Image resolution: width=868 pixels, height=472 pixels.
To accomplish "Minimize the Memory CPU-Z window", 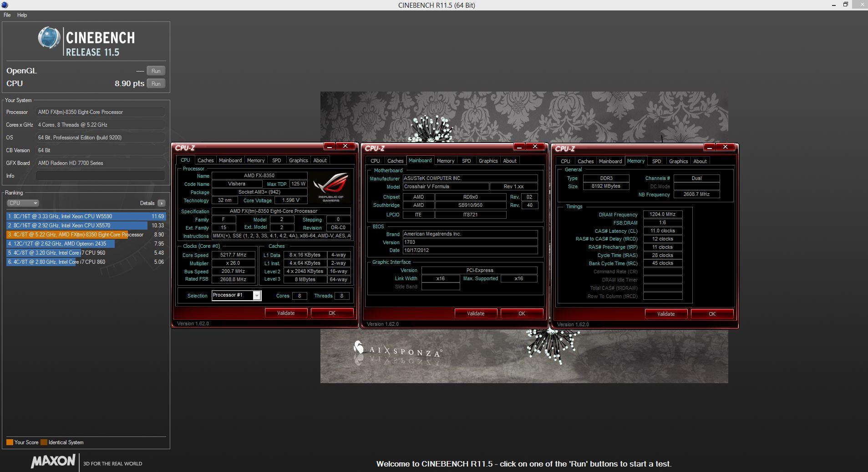I will click(x=710, y=147).
